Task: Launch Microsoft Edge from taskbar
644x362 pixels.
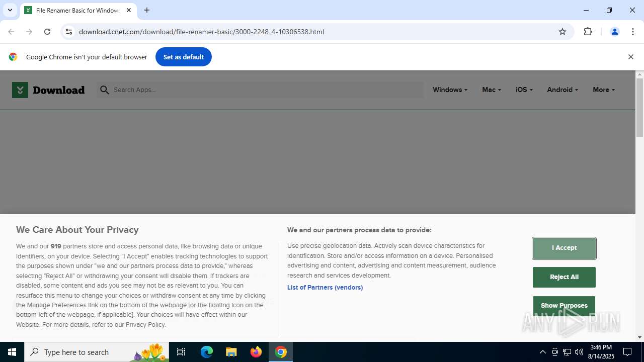Action: click(207, 352)
